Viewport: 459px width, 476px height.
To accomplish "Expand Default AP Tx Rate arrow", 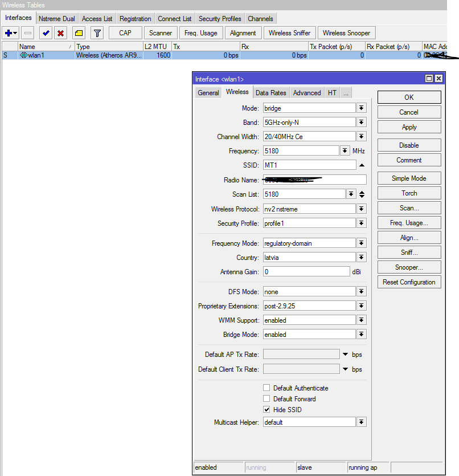I will (x=345, y=354).
